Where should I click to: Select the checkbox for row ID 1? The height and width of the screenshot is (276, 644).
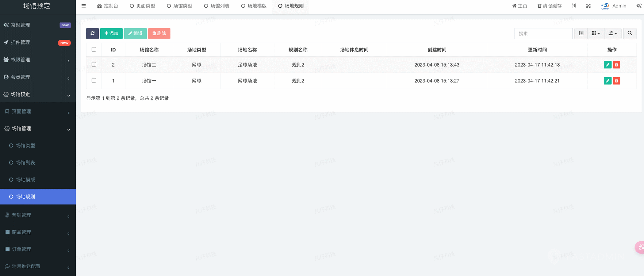coord(94,80)
